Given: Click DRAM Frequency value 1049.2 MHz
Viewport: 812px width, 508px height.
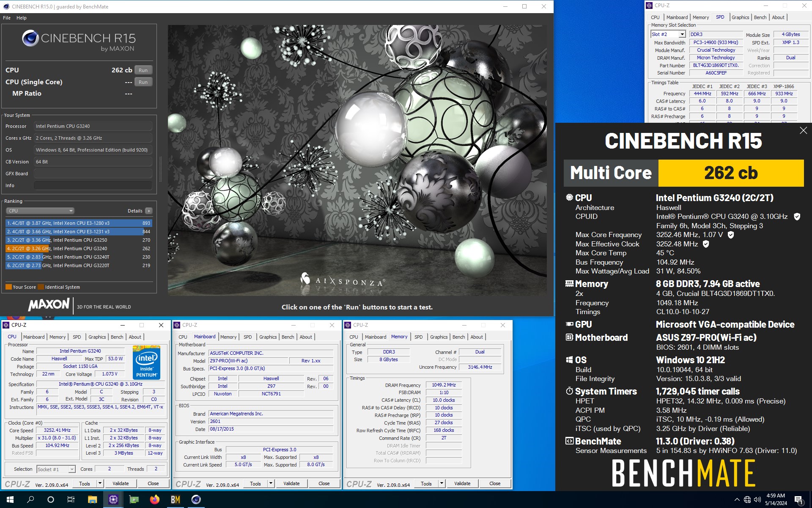Looking at the screenshot, I should pos(444,385).
